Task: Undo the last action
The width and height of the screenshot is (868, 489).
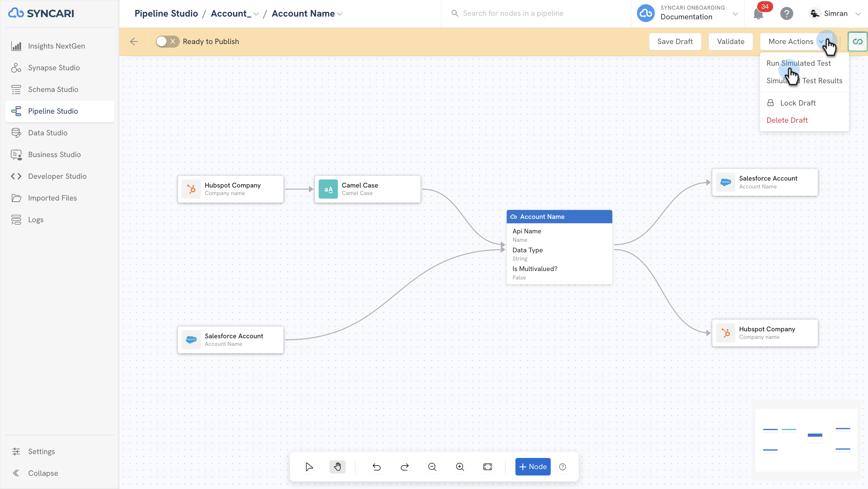Action: (377, 466)
